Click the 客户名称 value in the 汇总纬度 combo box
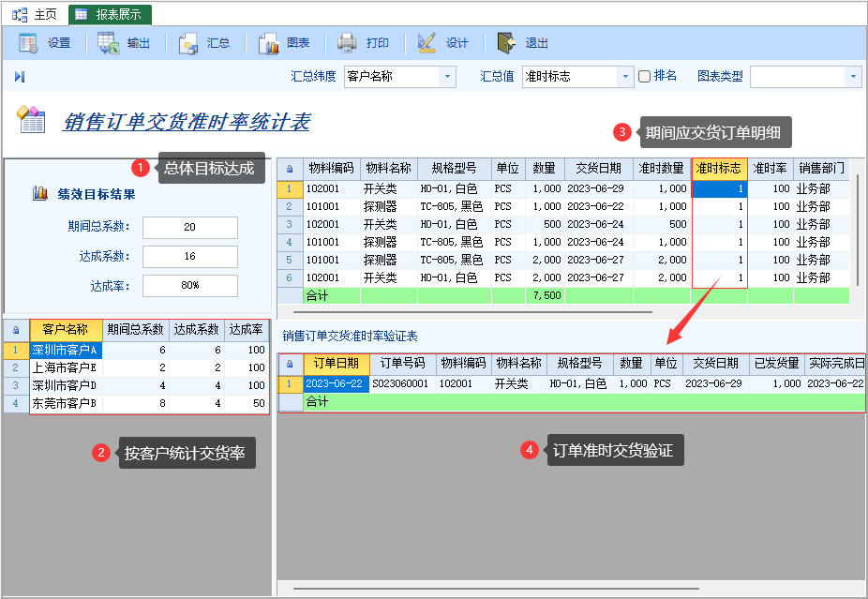 coord(369,76)
